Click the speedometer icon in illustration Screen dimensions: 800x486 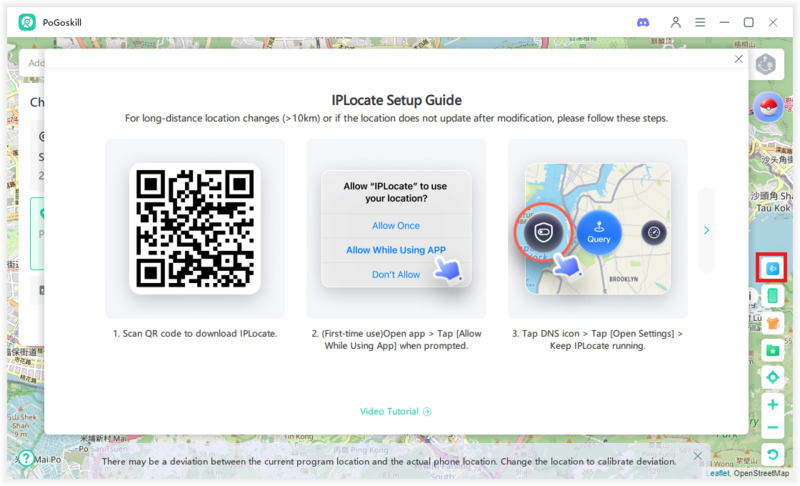click(x=654, y=233)
